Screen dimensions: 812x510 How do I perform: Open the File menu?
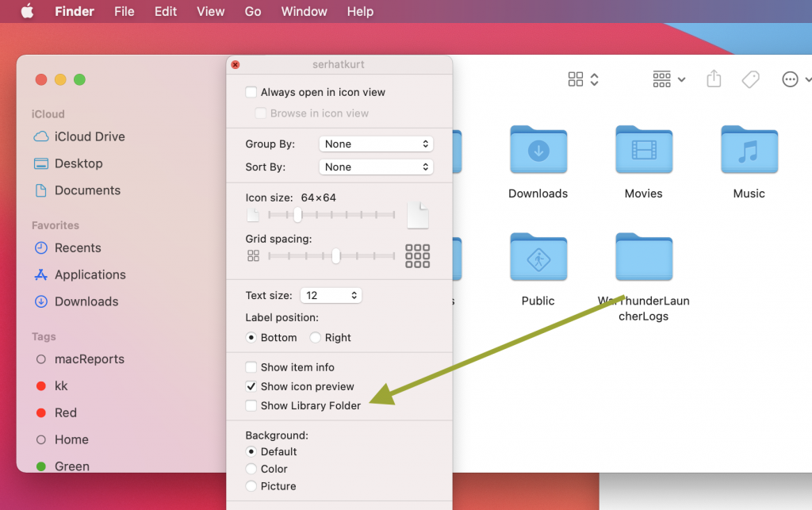[x=124, y=11]
